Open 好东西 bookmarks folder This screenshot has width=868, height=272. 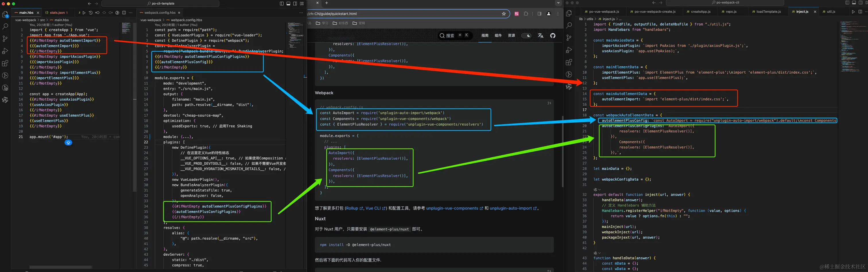340,23
